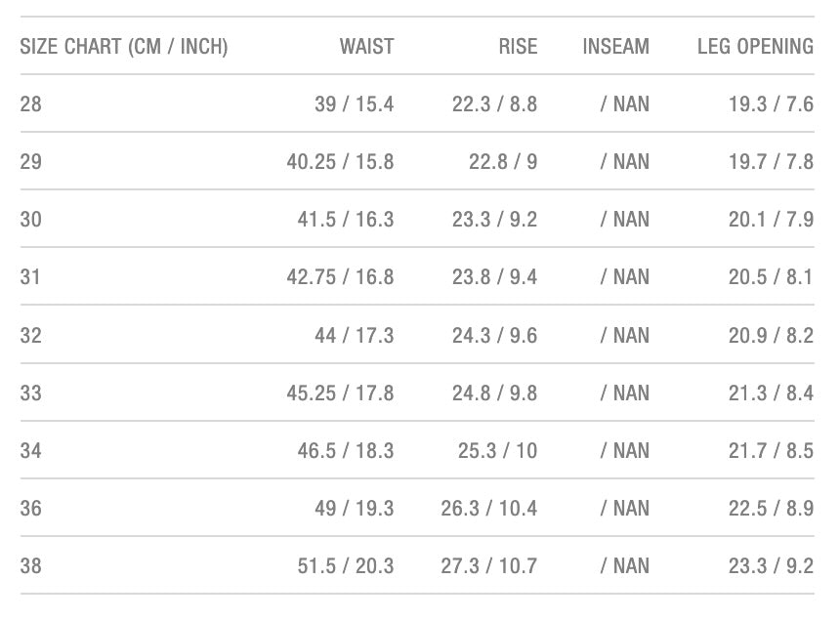Click the WAIST column header
The height and width of the screenshot is (621, 840).
pos(366,46)
